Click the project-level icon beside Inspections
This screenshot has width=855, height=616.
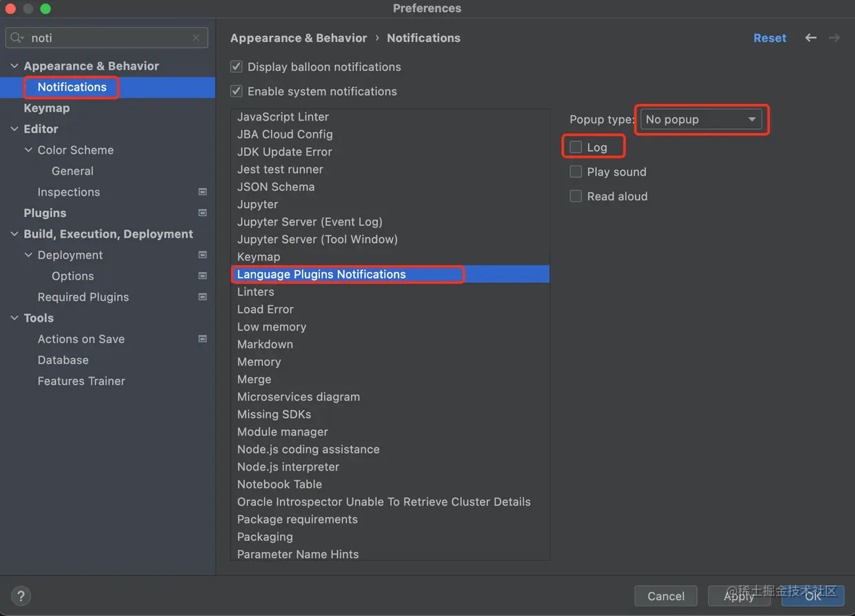[x=203, y=192]
